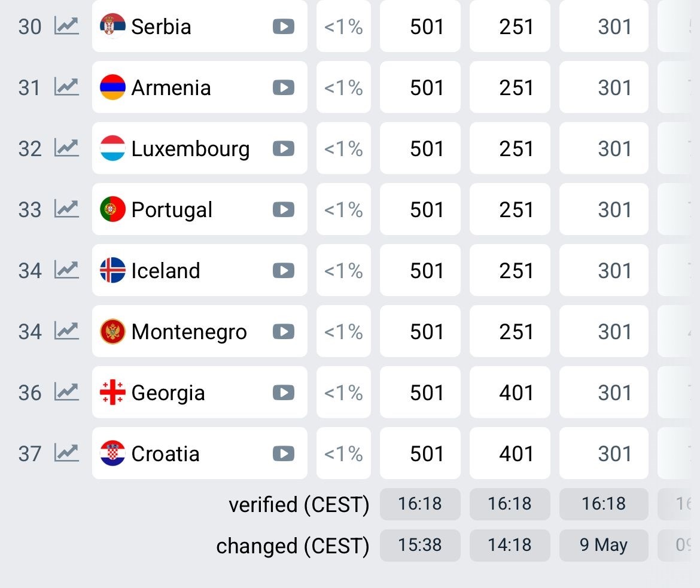
Task: Open Georgia's odds trend chart icon
Action: pos(66,392)
